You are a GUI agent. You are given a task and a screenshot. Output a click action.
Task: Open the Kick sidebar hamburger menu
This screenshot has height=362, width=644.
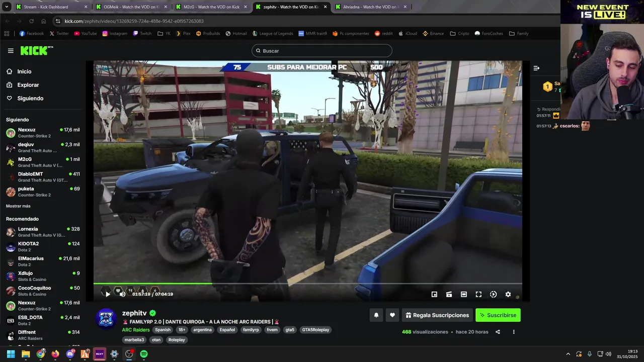click(x=11, y=51)
